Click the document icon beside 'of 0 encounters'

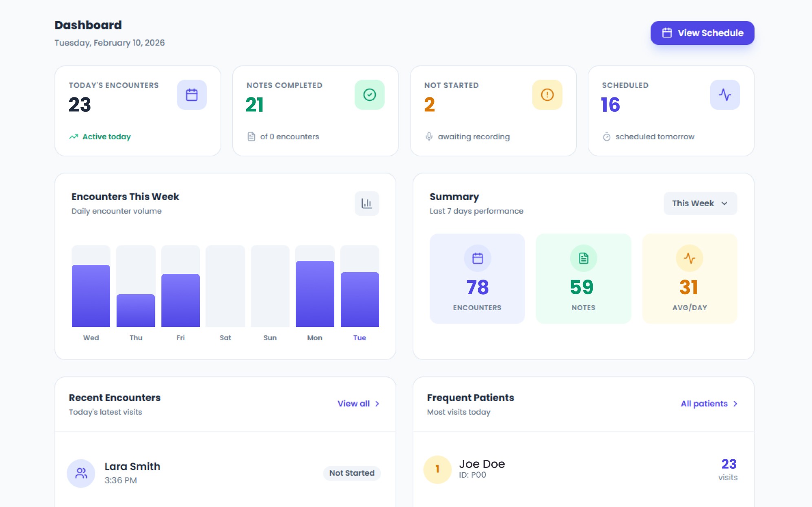251,137
